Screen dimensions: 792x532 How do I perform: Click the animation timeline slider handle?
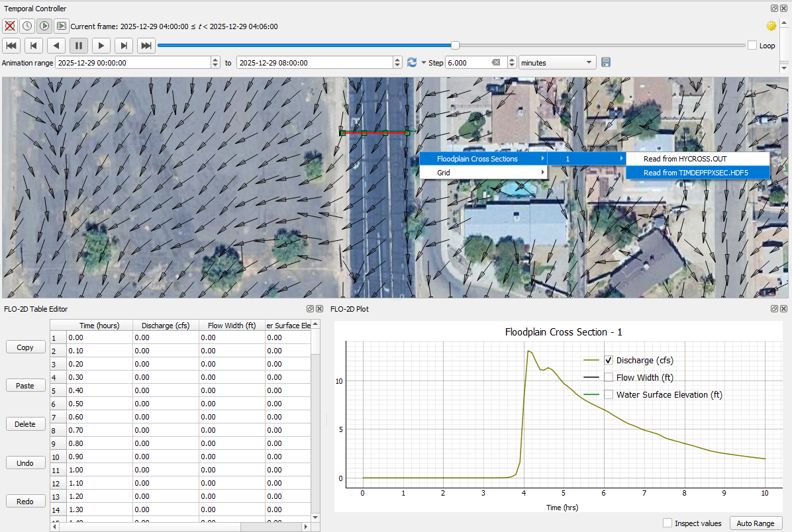point(455,45)
